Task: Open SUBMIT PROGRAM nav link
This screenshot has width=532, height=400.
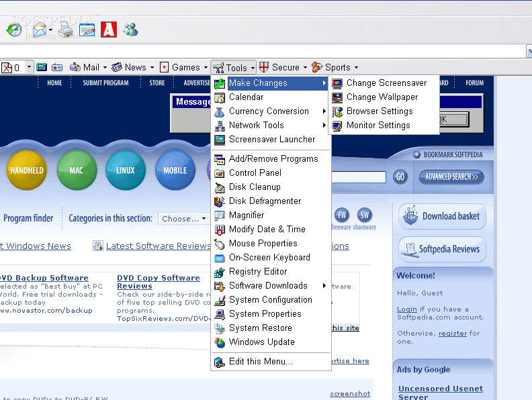Action: click(105, 83)
